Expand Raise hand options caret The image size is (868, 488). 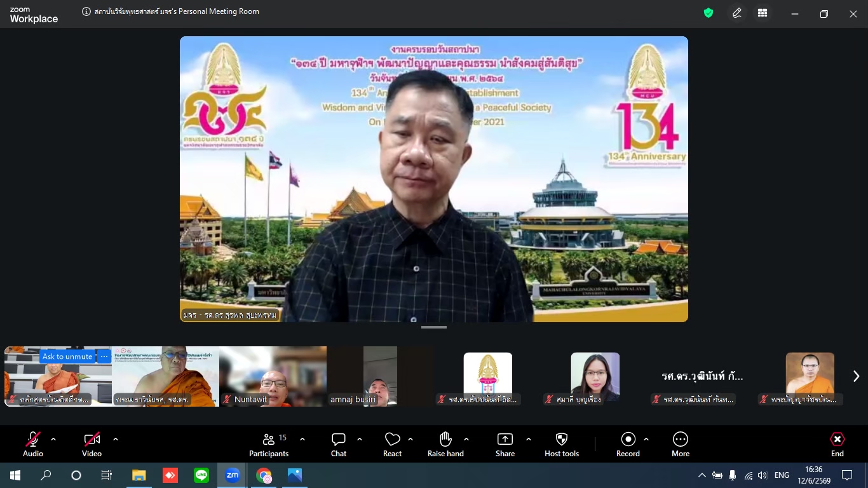coord(466,439)
